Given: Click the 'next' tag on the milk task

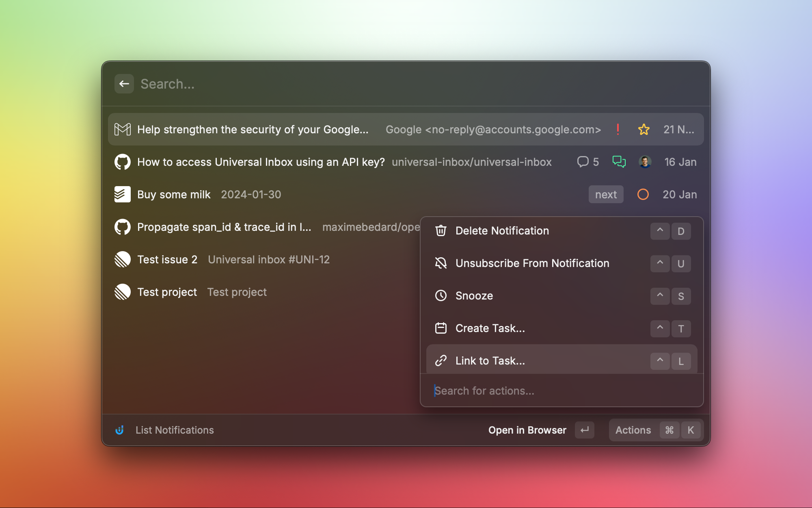Looking at the screenshot, I should coord(606,194).
